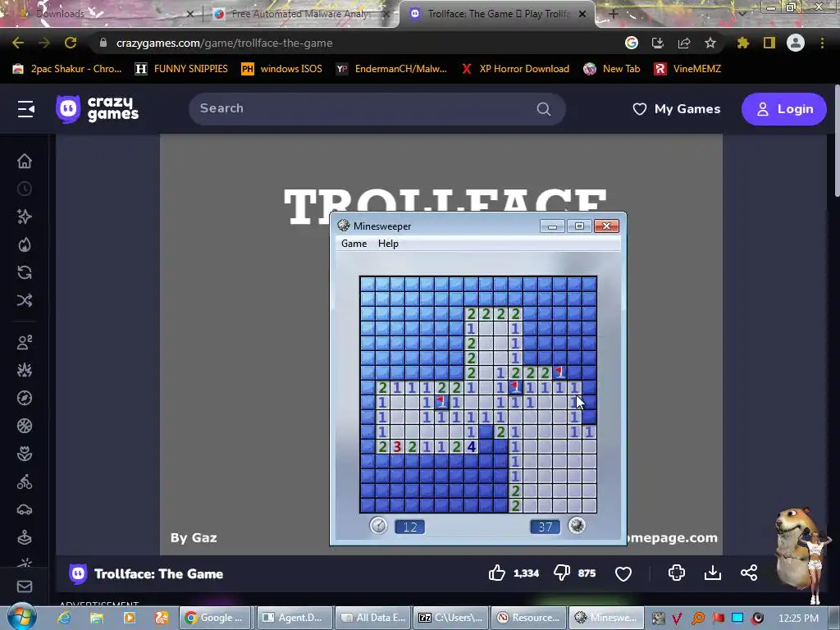
Task: Open the Windows Start button
Action: 21,617
